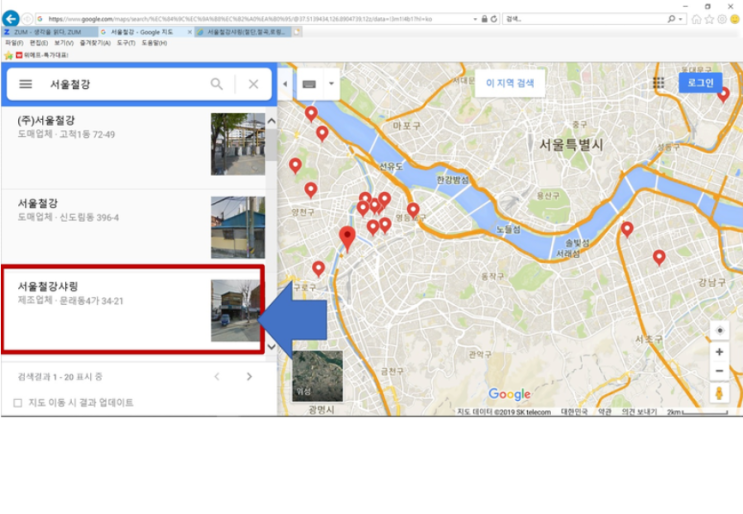Screen dimensions: 743x514
Task: Click the Street View pegman icon
Action: pos(719,393)
